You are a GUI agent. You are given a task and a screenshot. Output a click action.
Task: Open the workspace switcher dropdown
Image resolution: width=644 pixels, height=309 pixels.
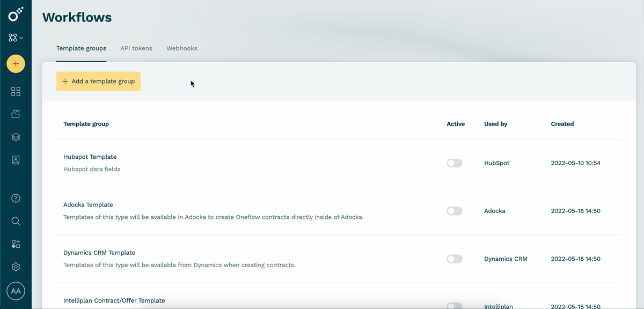coord(16,38)
